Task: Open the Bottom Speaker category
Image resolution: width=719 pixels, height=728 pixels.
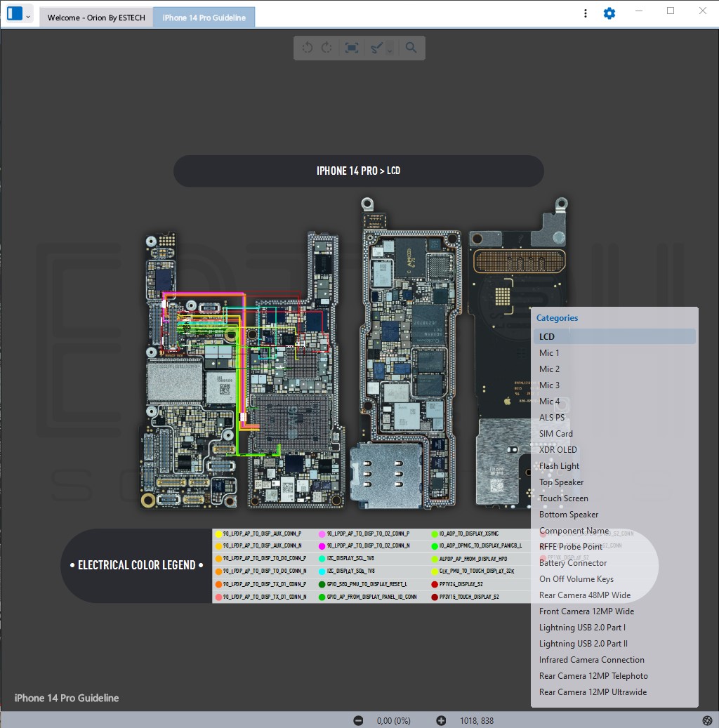Action: [x=614, y=515]
